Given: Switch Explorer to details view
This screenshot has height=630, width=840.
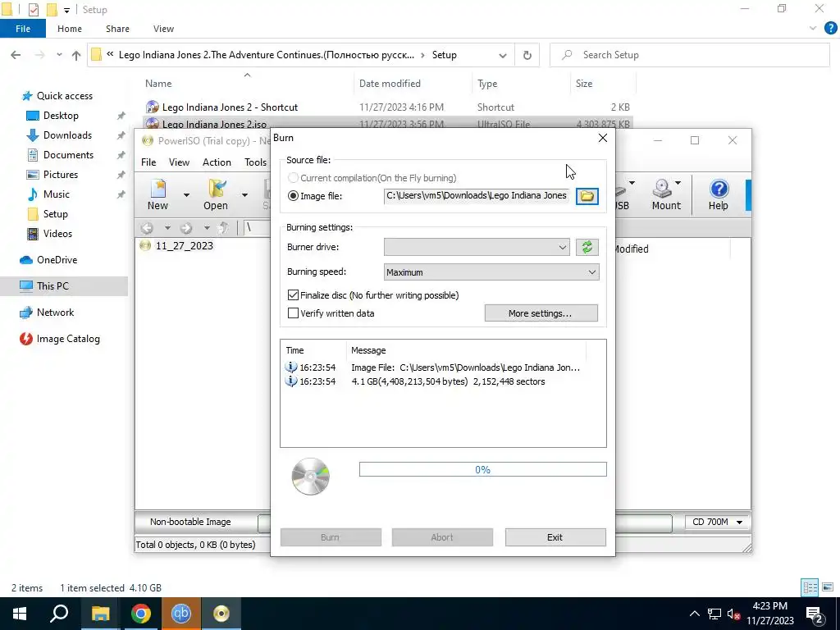Looking at the screenshot, I should pos(810,587).
